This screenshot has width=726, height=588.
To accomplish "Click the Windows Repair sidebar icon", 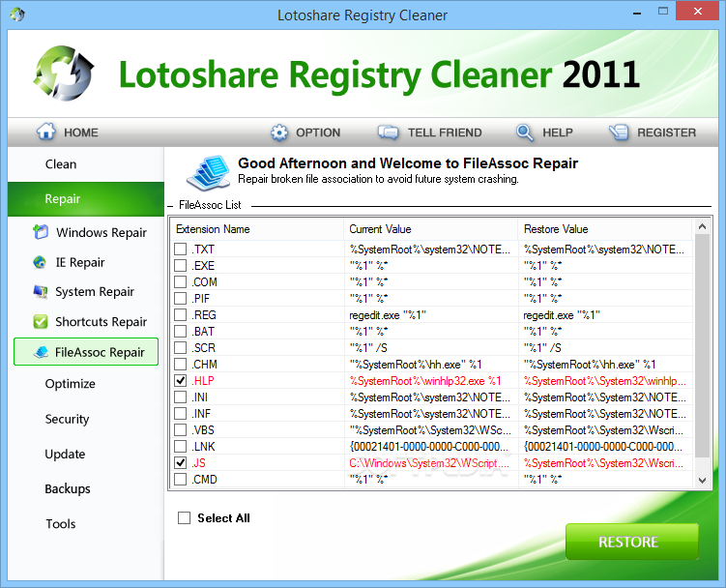I will [41, 232].
